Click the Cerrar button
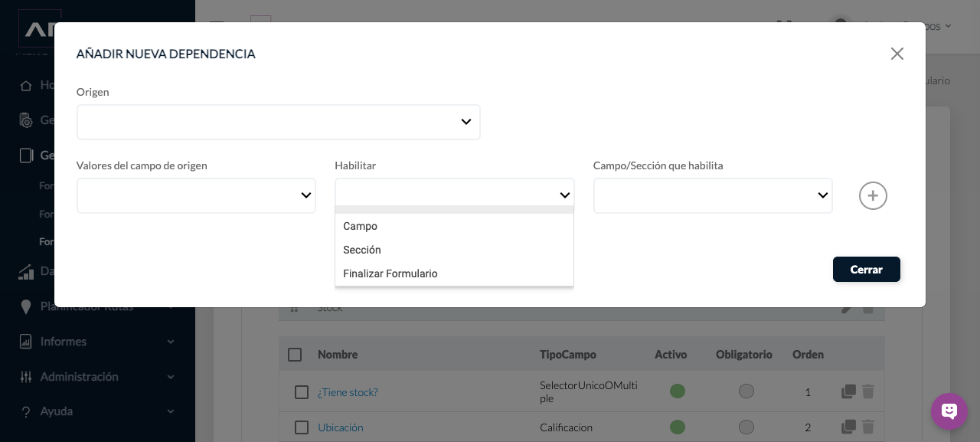The height and width of the screenshot is (442, 980). pyautogui.click(x=867, y=270)
